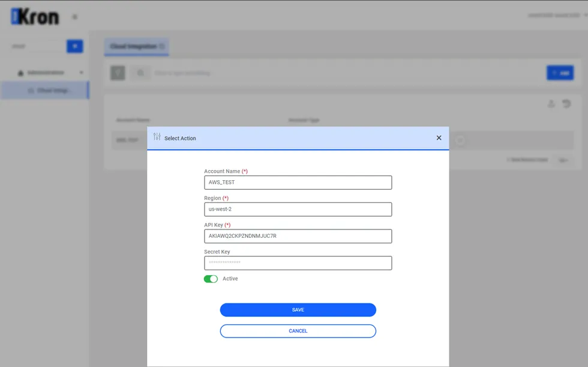Click the blue Add button behind the dialog
Viewport: 588px width, 367px height.
(560, 73)
